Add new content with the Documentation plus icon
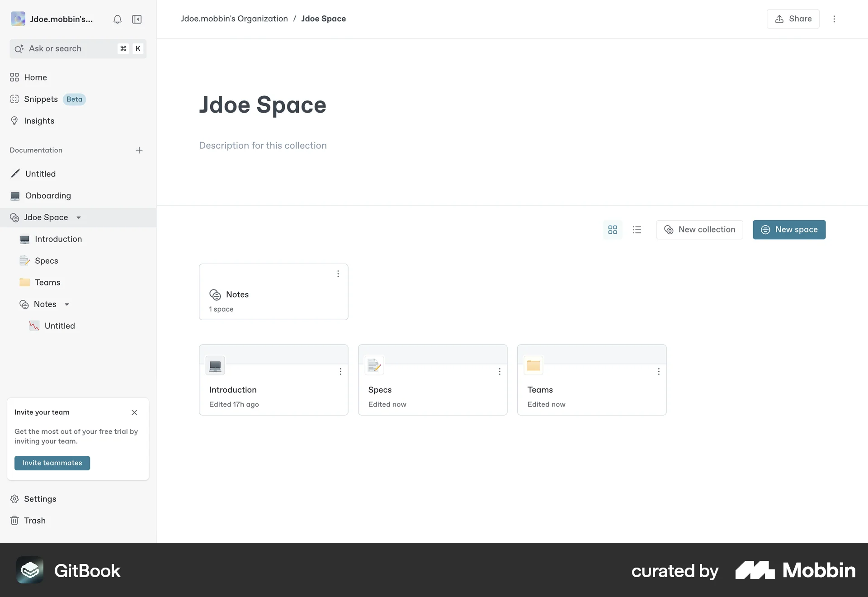The width and height of the screenshot is (868, 597). point(139,150)
